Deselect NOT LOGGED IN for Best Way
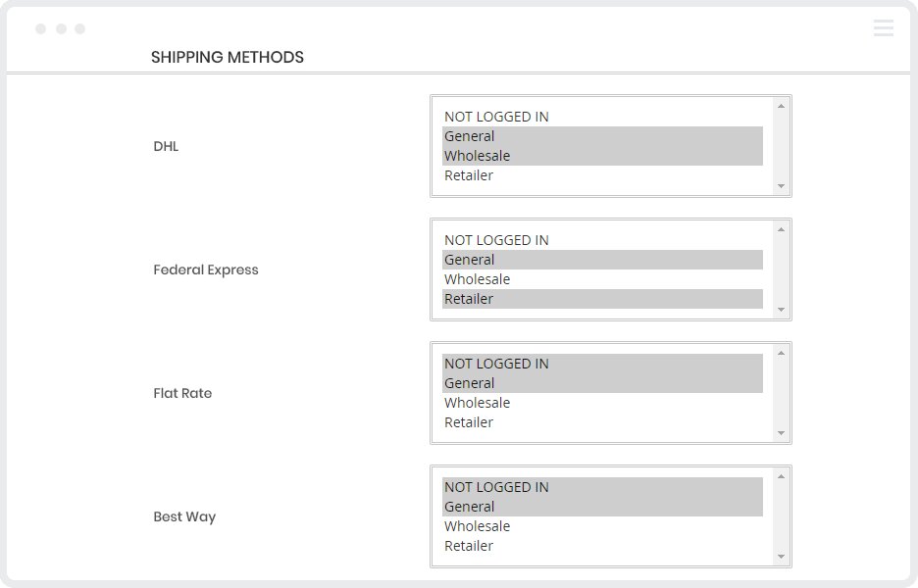 (496, 487)
